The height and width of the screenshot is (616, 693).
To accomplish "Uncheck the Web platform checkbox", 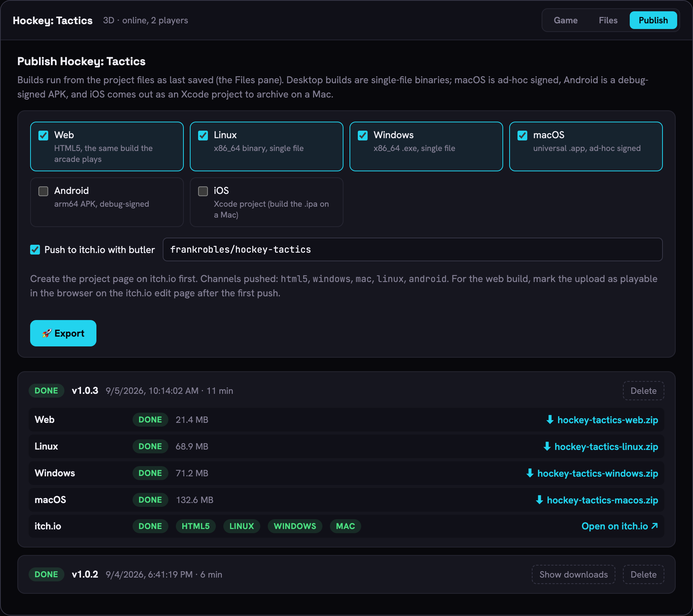I will point(43,136).
